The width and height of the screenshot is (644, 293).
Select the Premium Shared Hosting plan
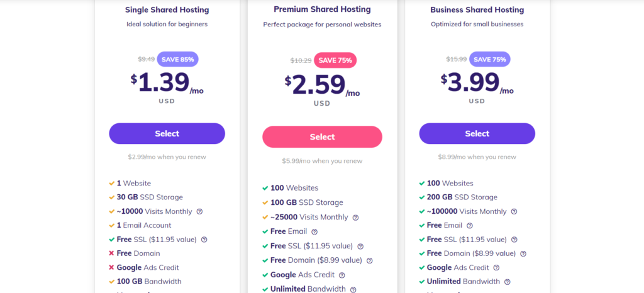tap(322, 136)
